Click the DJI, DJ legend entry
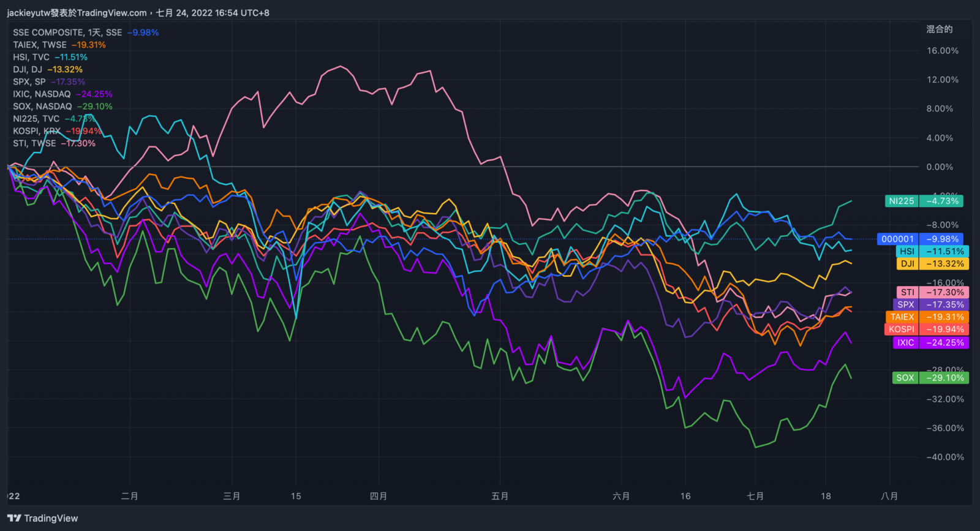 click(x=28, y=70)
